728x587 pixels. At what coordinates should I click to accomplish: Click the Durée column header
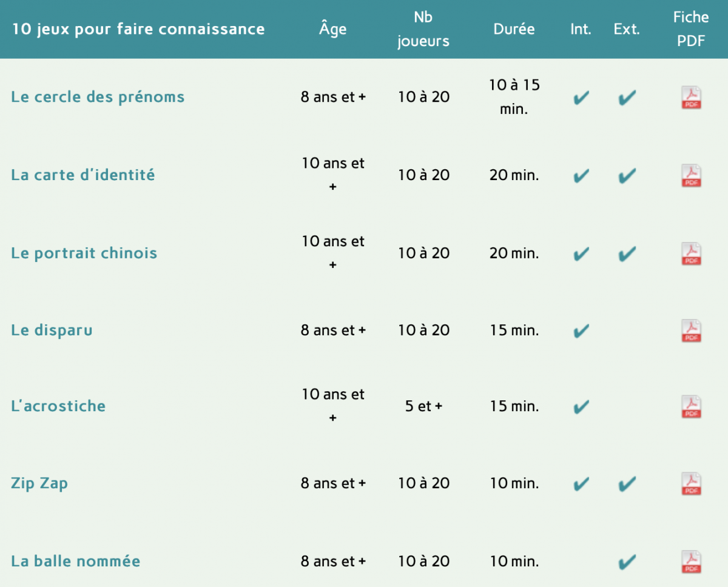point(514,29)
